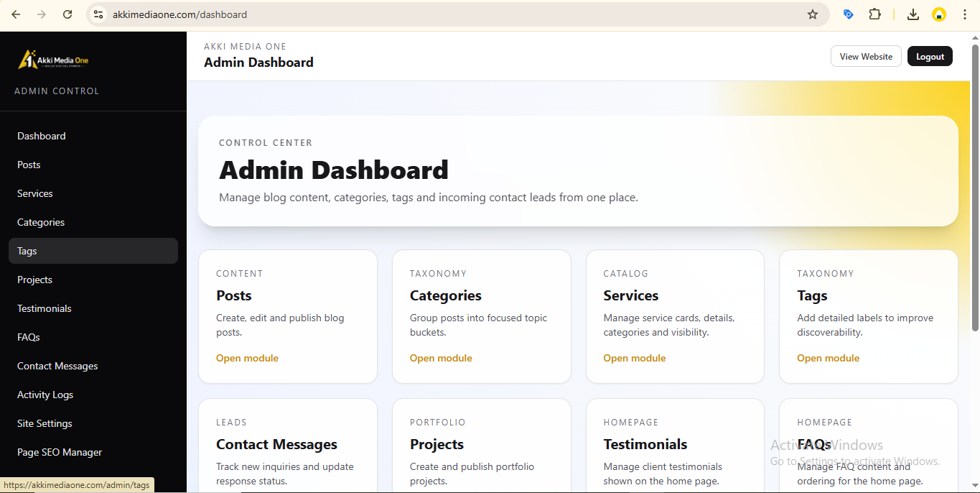
Task: Select Tags in the sidebar
Action: pyautogui.click(x=27, y=250)
